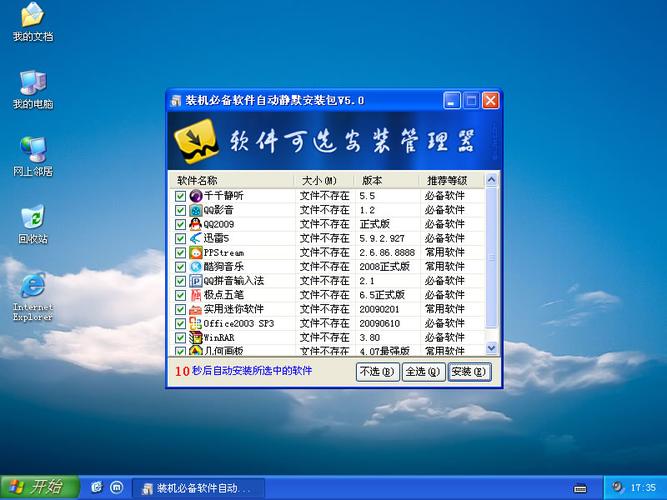Click the Office2003 SP3 icon
The height and width of the screenshot is (500, 667).
tap(196, 324)
